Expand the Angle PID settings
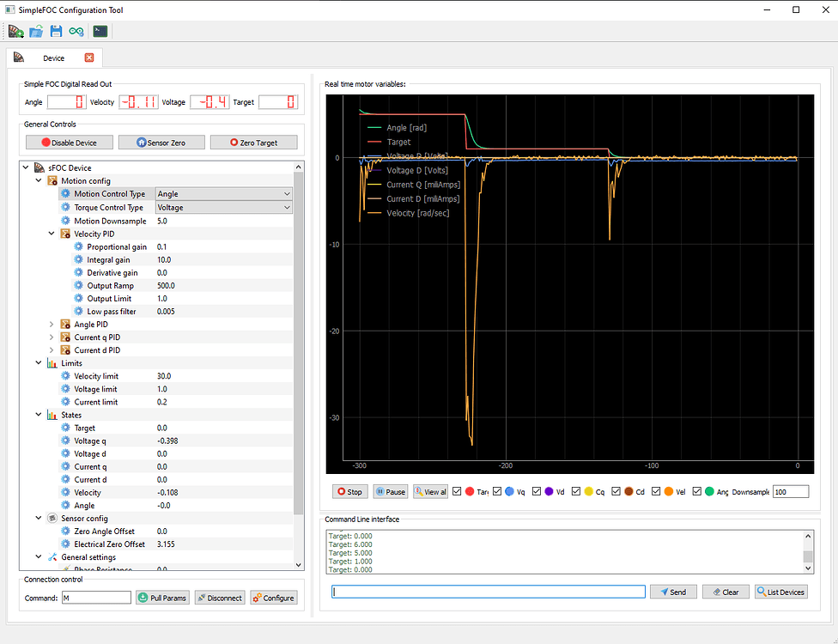The image size is (838, 644). (50, 324)
